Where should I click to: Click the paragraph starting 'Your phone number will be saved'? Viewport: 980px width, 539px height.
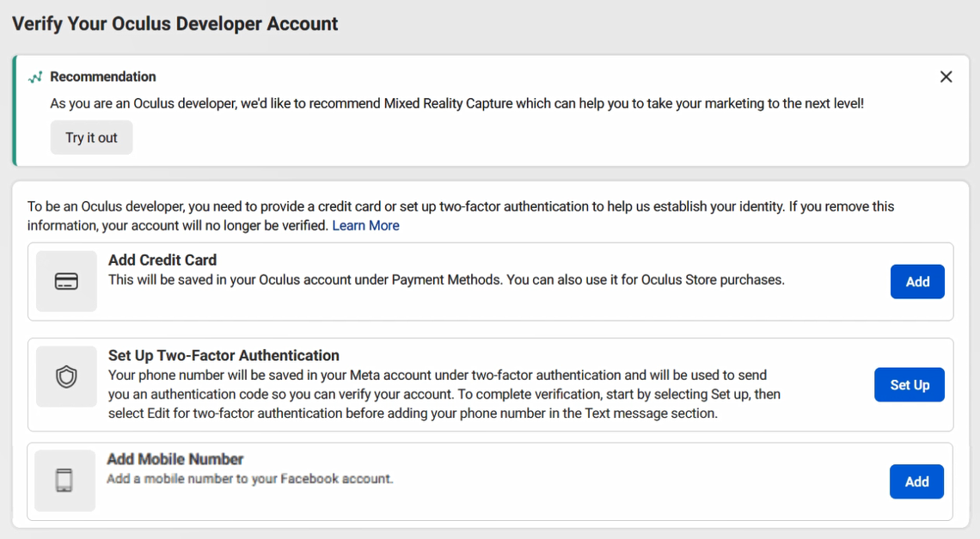point(444,394)
